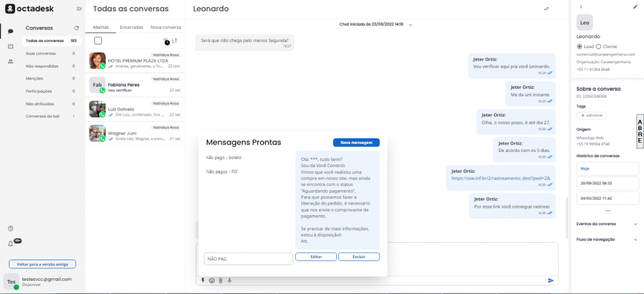Open the conversation filter icon
Screen dimensions: 644x294
pos(166,41)
